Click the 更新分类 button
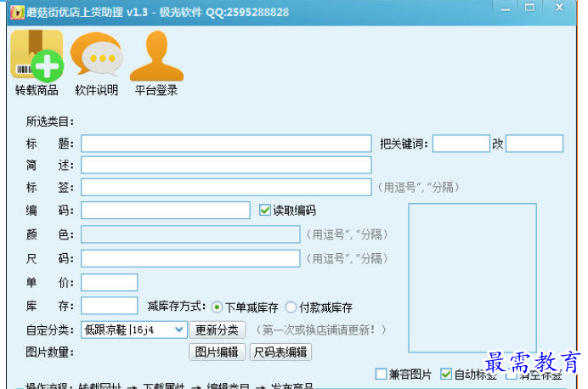Image resolution: width=588 pixels, height=389 pixels. pyautogui.click(x=218, y=330)
